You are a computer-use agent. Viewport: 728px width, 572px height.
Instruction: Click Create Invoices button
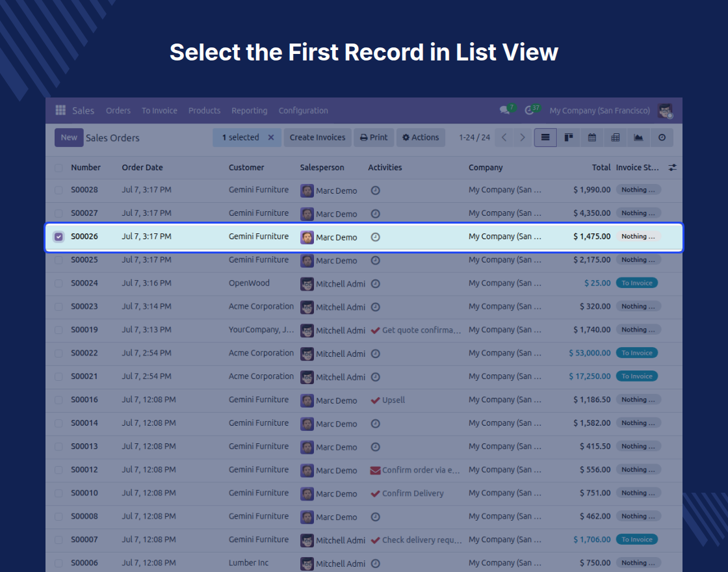point(318,137)
